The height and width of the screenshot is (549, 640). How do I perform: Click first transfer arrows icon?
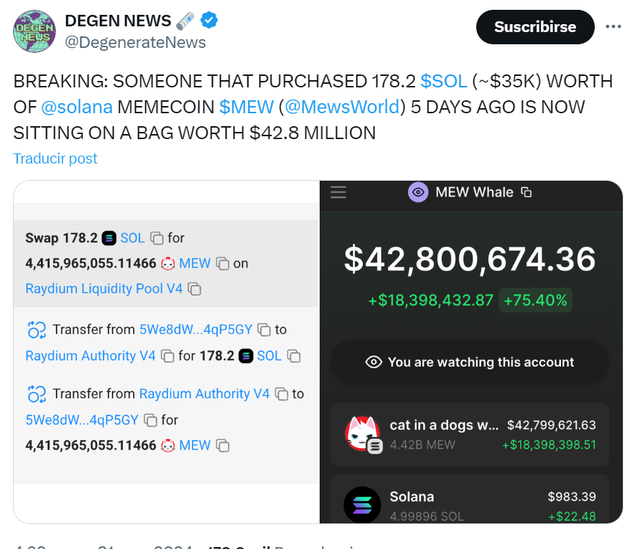pyautogui.click(x=37, y=329)
